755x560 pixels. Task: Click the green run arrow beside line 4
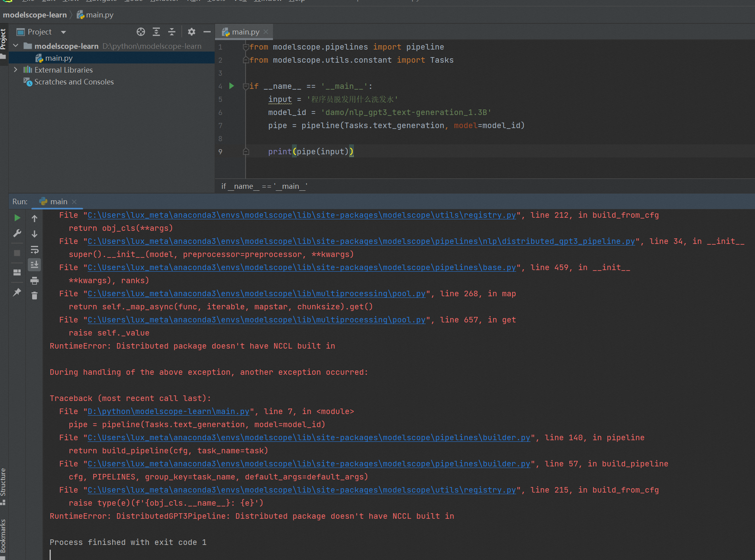point(232,86)
